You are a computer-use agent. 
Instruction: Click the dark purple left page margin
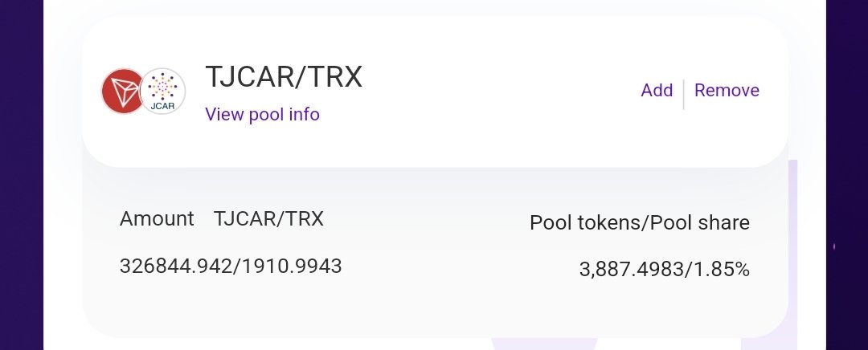(22, 175)
